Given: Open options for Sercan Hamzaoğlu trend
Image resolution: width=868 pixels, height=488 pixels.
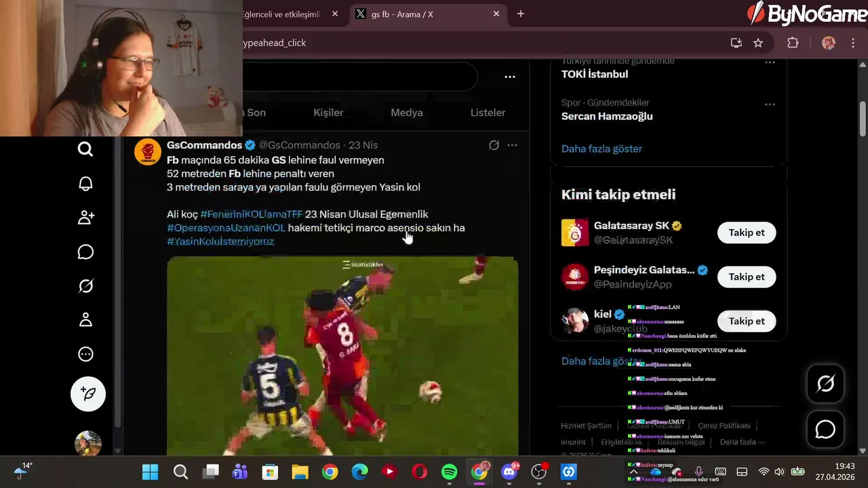Looking at the screenshot, I should coord(770,104).
